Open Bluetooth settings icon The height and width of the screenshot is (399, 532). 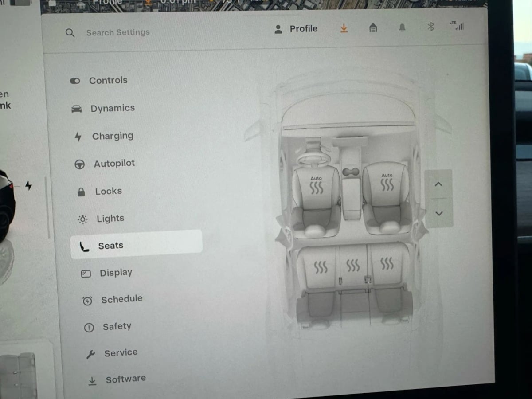click(x=430, y=27)
